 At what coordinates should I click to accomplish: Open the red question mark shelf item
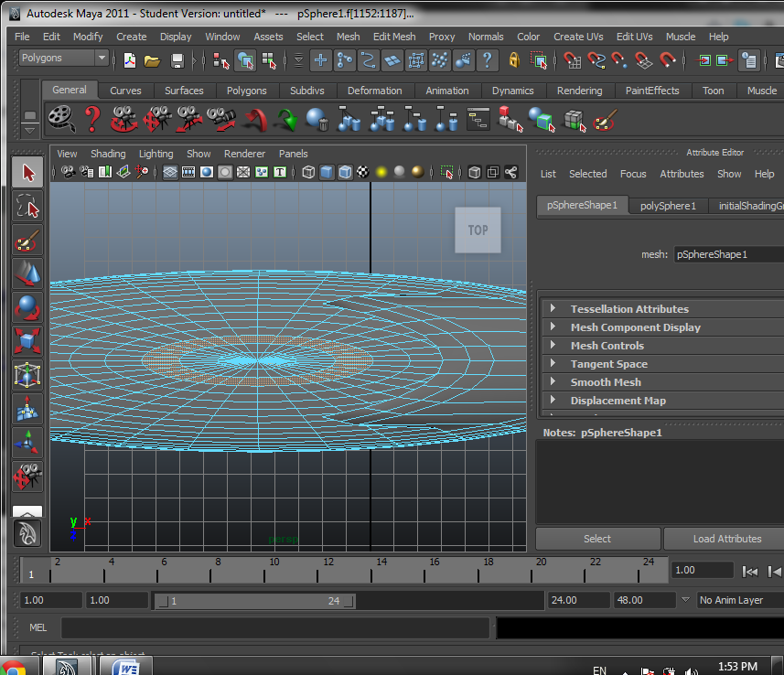[92, 119]
